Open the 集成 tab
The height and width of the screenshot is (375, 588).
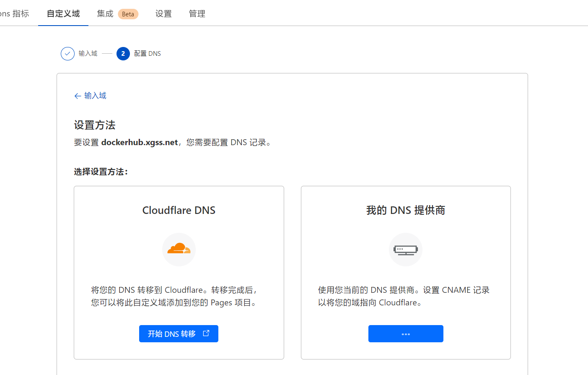105,14
